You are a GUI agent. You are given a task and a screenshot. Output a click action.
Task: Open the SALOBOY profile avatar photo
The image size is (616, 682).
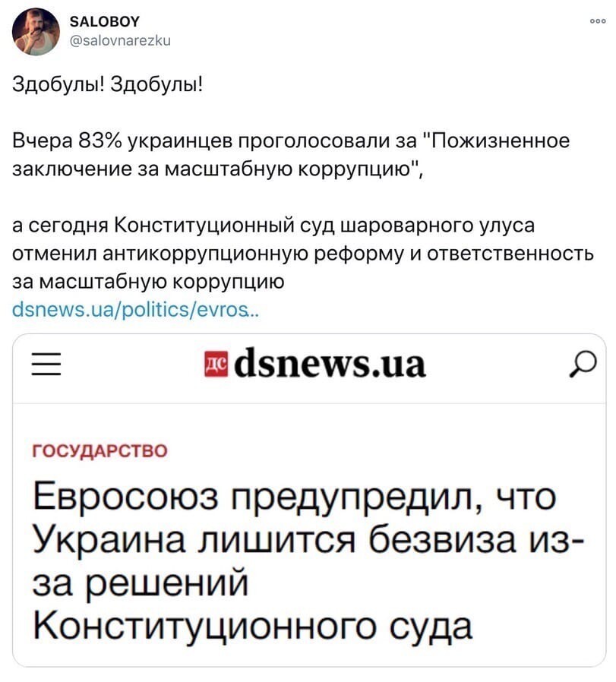click(x=36, y=31)
